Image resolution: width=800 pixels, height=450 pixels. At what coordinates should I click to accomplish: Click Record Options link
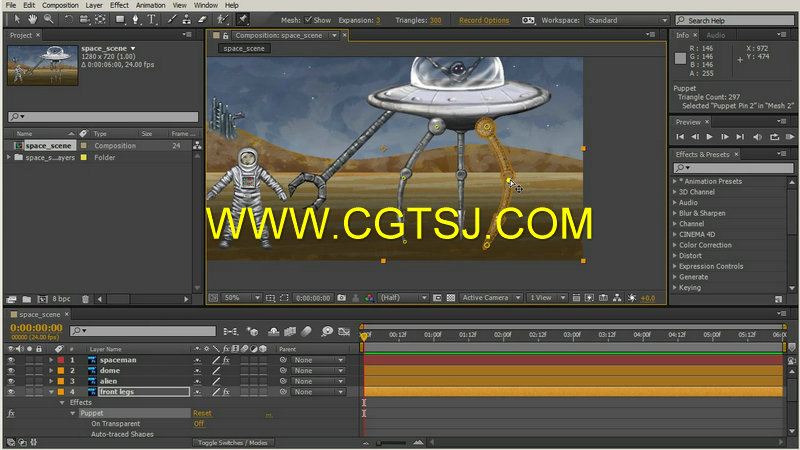coord(484,20)
